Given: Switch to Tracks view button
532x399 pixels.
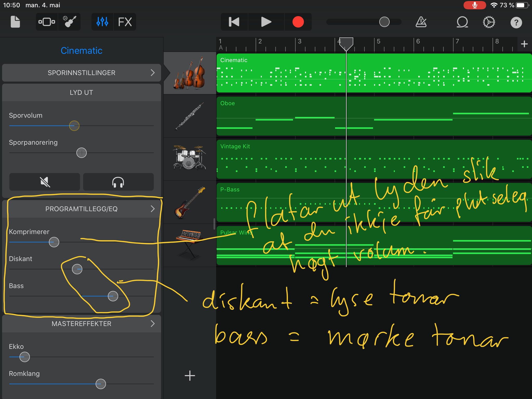Looking at the screenshot, I should [47, 22].
